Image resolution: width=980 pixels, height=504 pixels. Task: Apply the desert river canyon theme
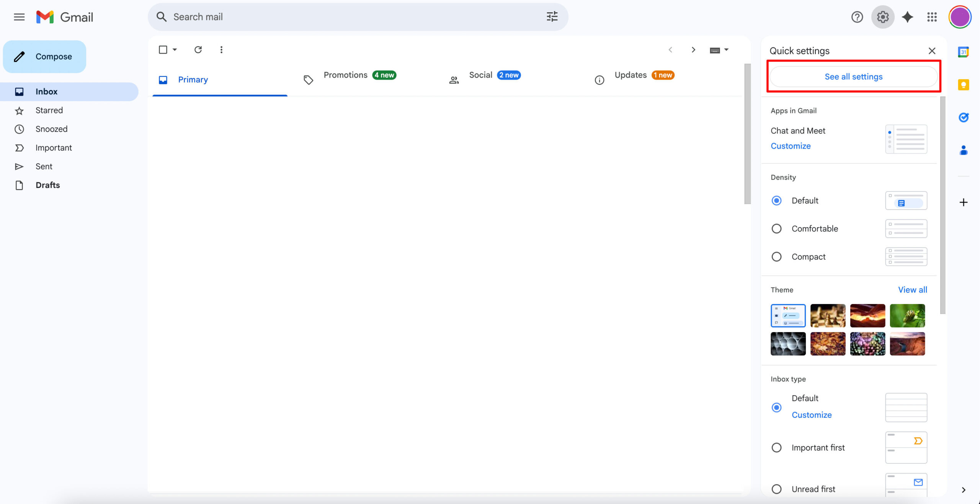(x=907, y=344)
